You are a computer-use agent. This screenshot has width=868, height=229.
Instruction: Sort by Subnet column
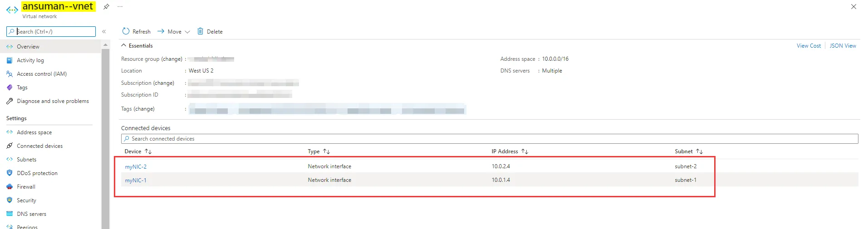tap(688, 151)
